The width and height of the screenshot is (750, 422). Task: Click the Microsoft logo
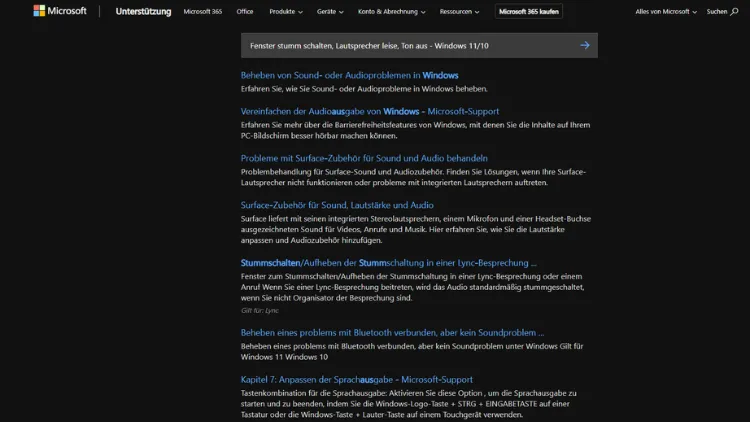pyautogui.click(x=60, y=11)
